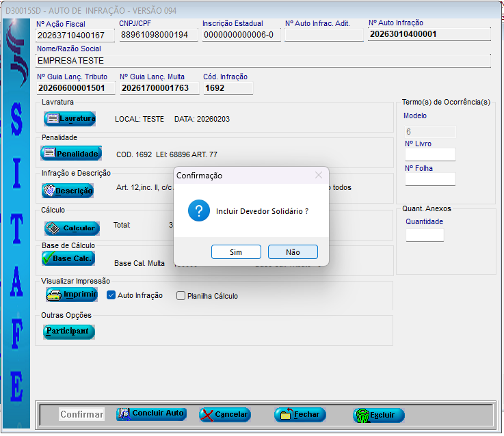Click the Descrição button
The height and width of the screenshot is (436, 504).
[68, 191]
